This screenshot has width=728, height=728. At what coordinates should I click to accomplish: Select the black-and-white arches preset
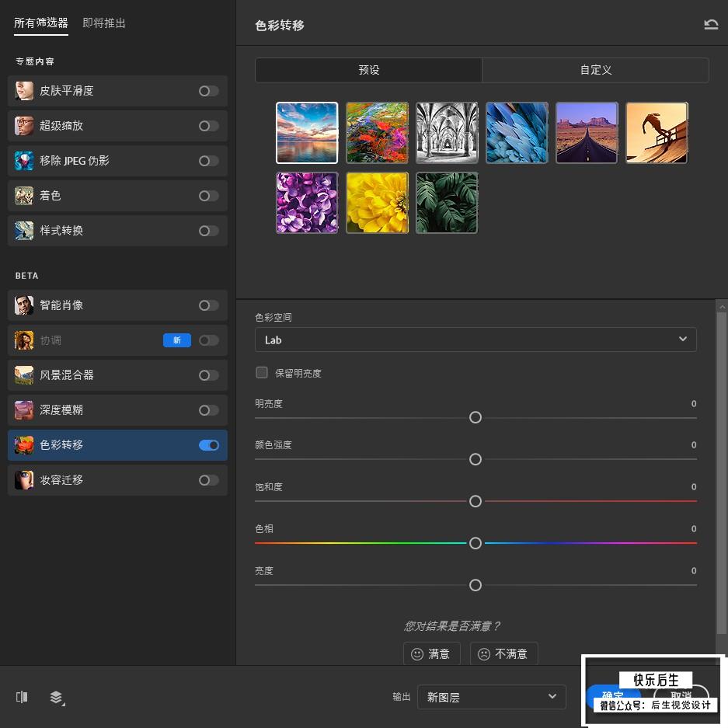click(x=447, y=133)
